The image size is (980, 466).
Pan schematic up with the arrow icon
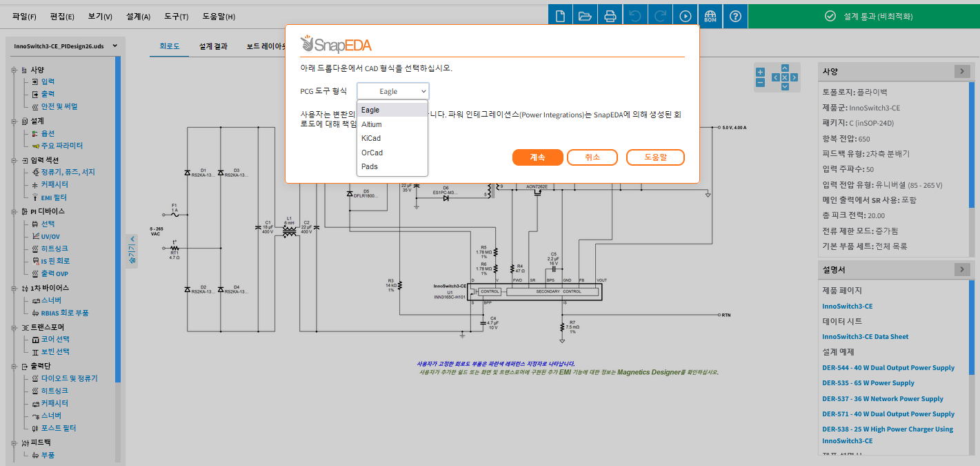point(784,68)
